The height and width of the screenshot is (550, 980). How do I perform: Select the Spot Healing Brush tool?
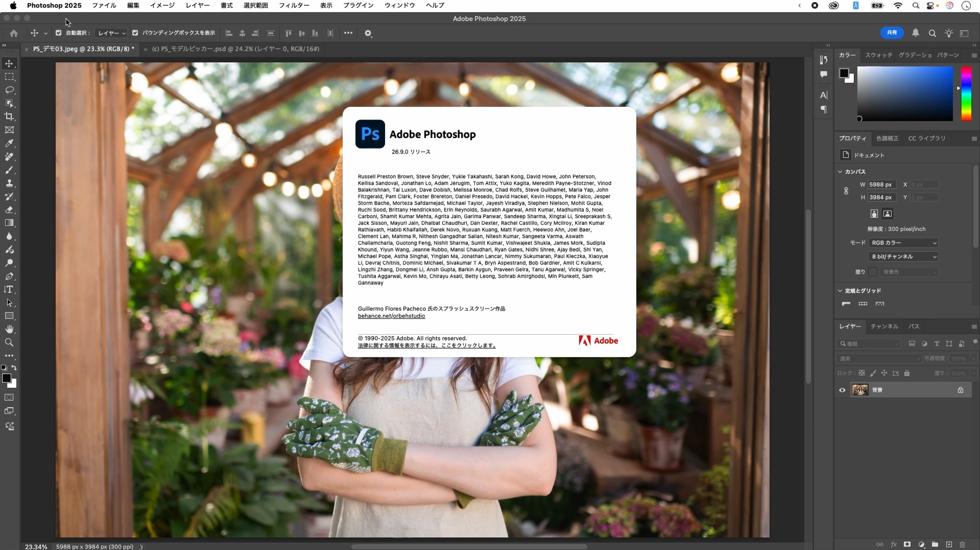[x=10, y=157]
